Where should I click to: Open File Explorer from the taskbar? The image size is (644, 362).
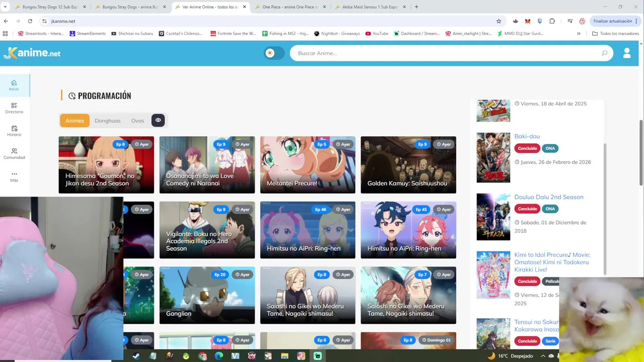[285, 356]
